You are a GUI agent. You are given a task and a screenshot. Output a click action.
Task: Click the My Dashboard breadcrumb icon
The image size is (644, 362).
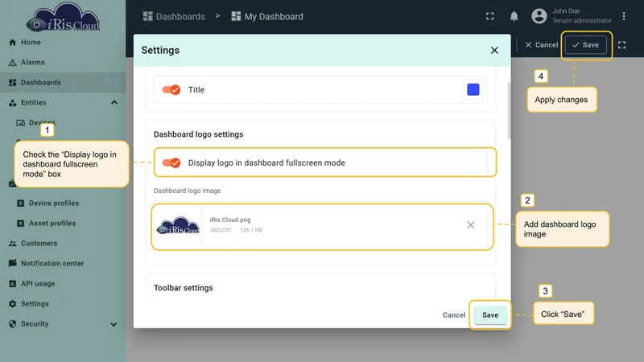click(x=236, y=16)
